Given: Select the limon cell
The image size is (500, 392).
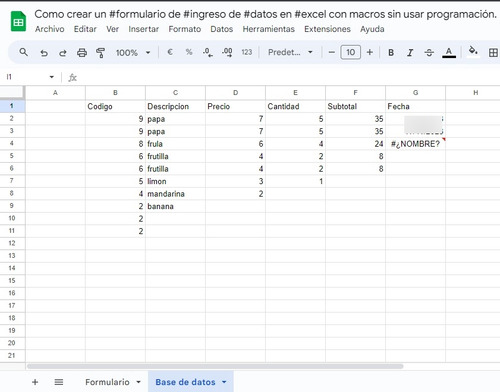Looking at the screenshot, I should click(x=175, y=181).
